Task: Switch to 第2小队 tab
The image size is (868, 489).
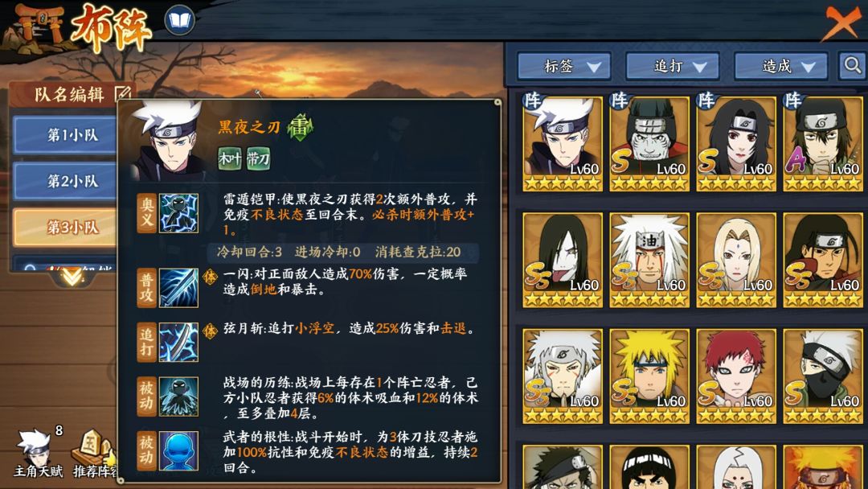Action: click(x=65, y=180)
